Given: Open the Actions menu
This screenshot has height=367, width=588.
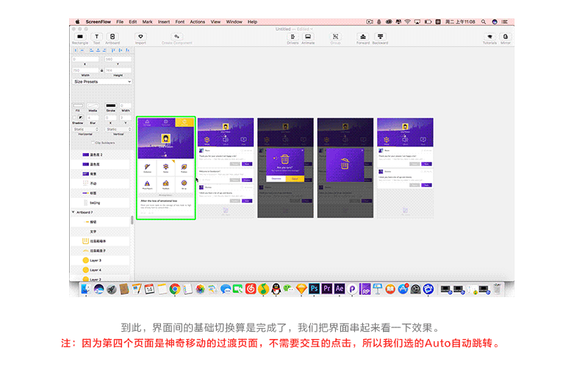Looking at the screenshot, I should tap(198, 22).
